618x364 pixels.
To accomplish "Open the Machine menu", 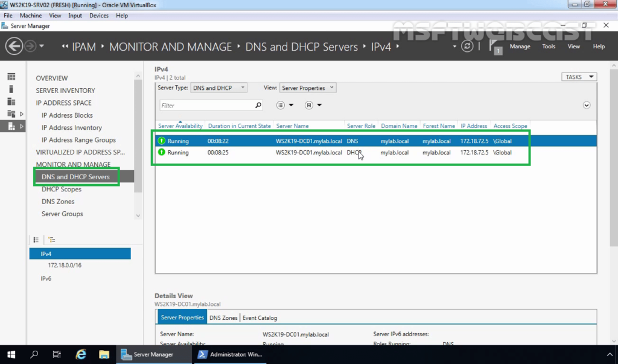I will click(31, 15).
